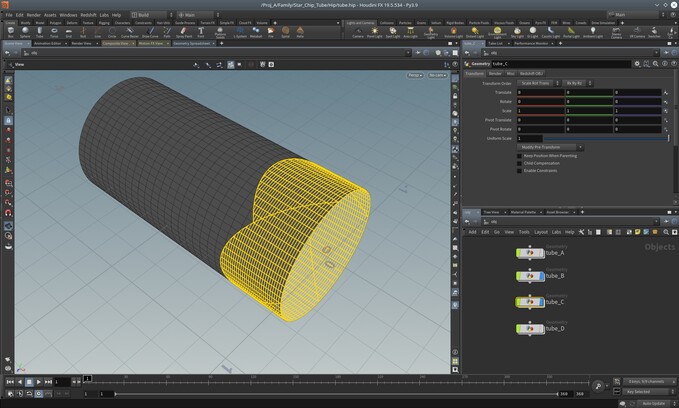The height and width of the screenshot is (408, 679).
Task: Jump to the first frame button
Action: pos(10,382)
